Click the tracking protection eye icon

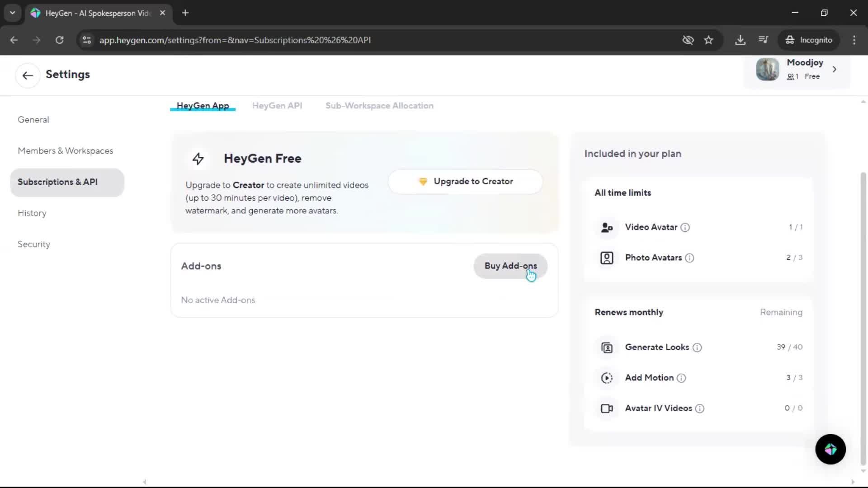coord(688,40)
